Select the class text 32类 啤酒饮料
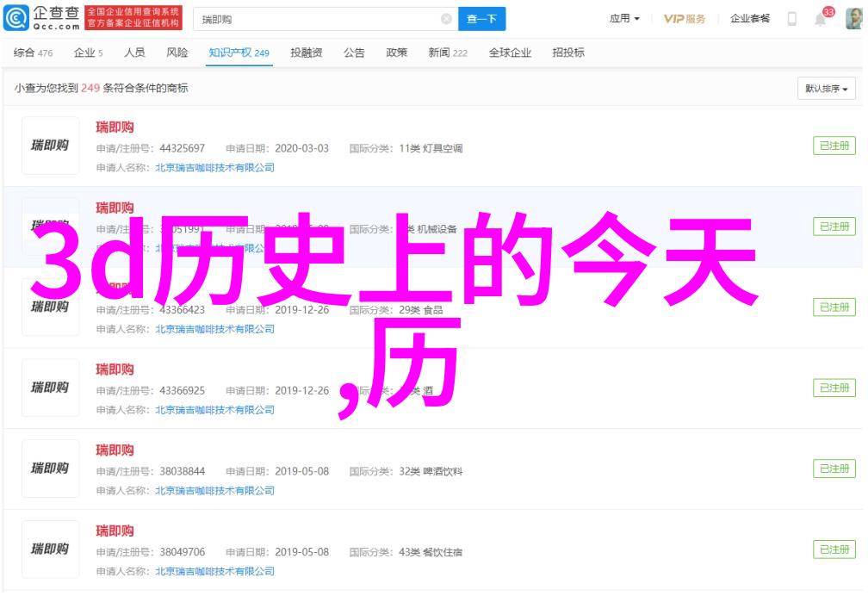Viewport: 868px width, 596px height. pyautogui.click(x=431, y=472)
